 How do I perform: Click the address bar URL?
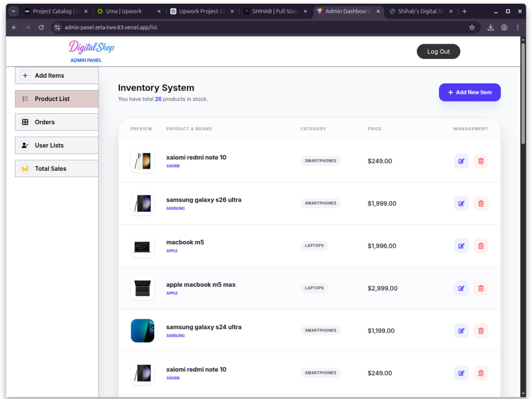coord(111,28)
